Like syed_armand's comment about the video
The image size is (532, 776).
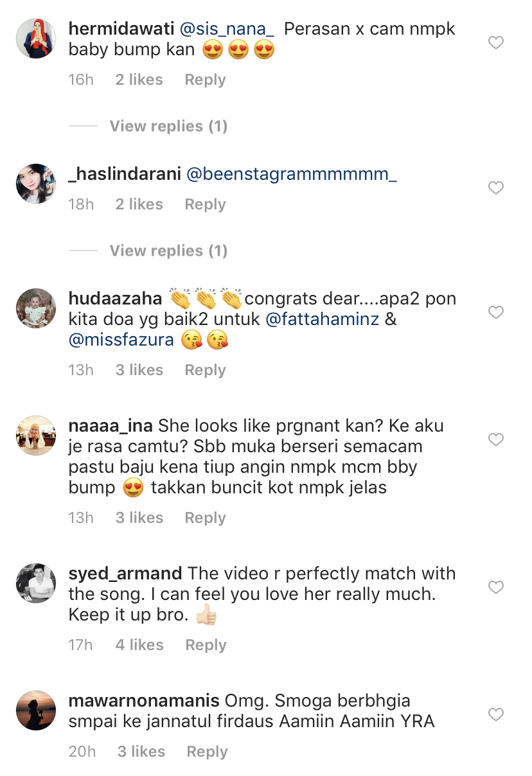(x=495, y=588)
